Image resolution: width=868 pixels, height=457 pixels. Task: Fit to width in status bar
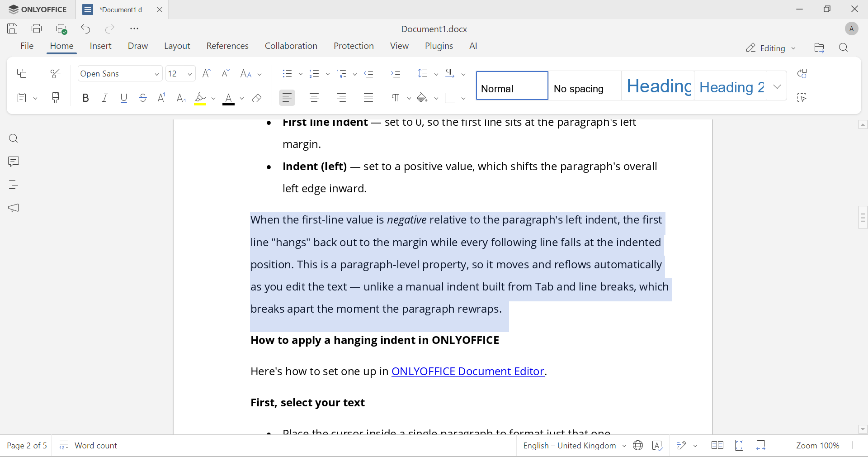pyautogui.click(x=761, y=446)
